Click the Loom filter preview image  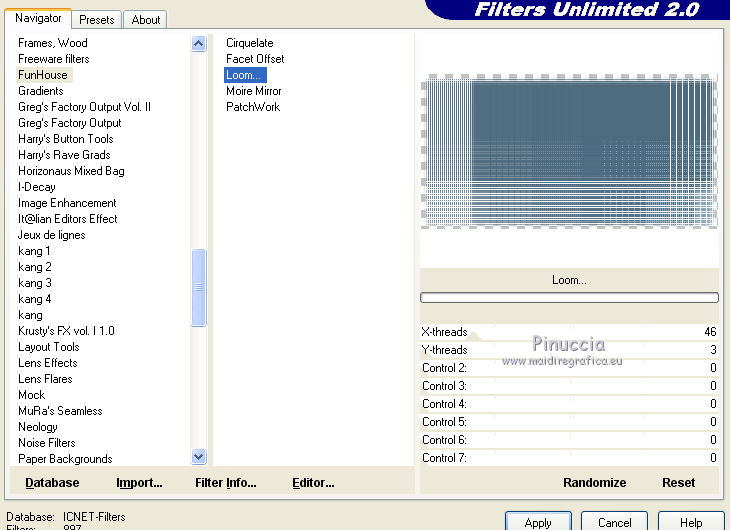pos(569,151)
